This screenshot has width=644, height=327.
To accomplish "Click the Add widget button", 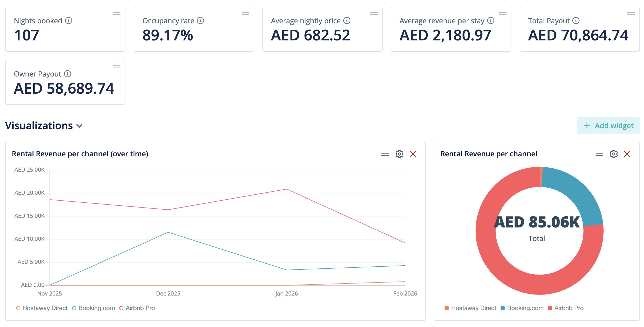I will (608, 125).
